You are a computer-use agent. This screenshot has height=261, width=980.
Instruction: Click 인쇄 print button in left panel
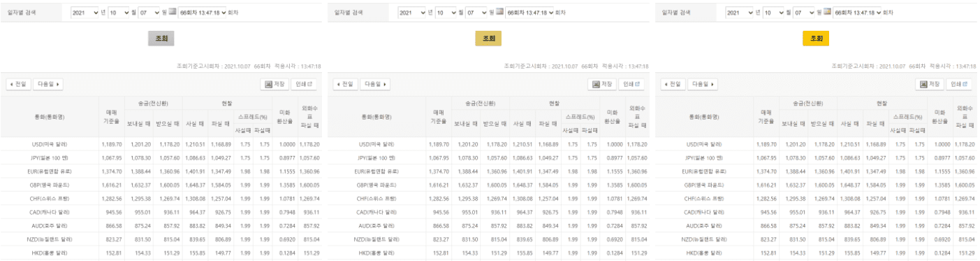tap(304, 84)
